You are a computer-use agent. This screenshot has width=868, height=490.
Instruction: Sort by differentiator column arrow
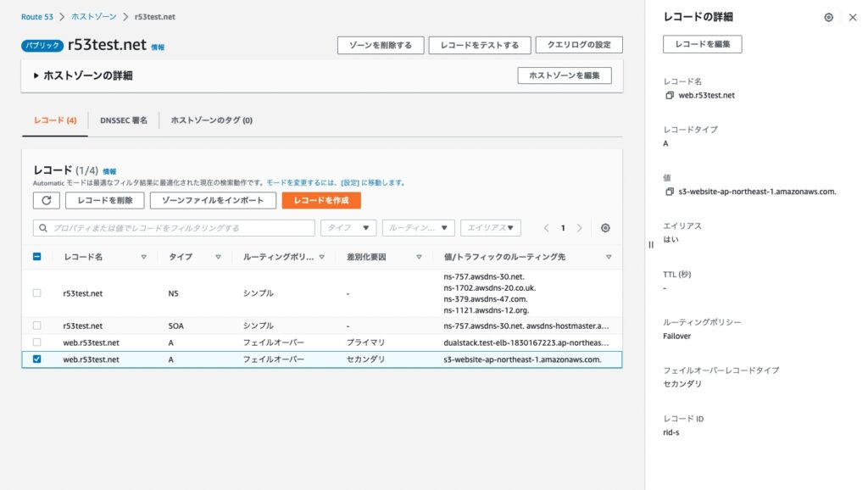419,257
